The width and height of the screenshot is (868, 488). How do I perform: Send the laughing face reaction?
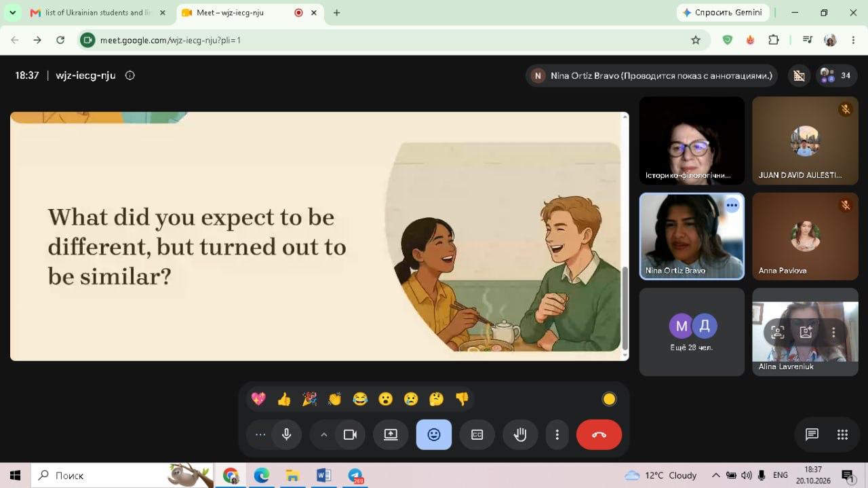tap(360, 399)
